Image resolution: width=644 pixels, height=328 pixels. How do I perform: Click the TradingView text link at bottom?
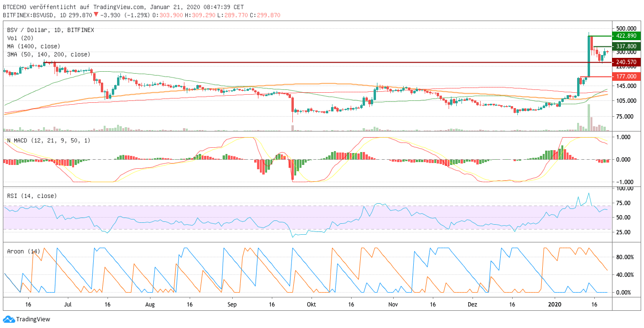point(33,319)
